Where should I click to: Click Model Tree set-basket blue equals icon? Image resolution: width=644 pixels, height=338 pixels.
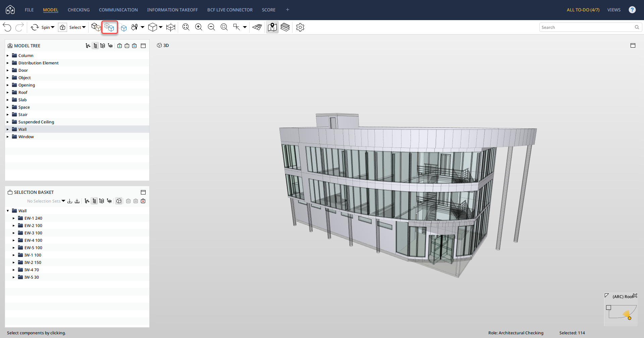(135, 46)
